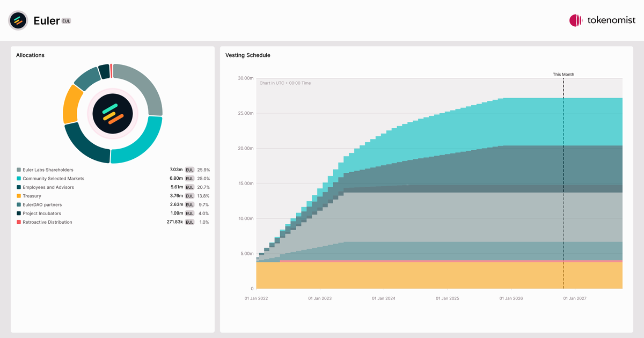644x338 pixels.
Task: Click the Euler logo inside the donut chart
Action: point(113,113)
